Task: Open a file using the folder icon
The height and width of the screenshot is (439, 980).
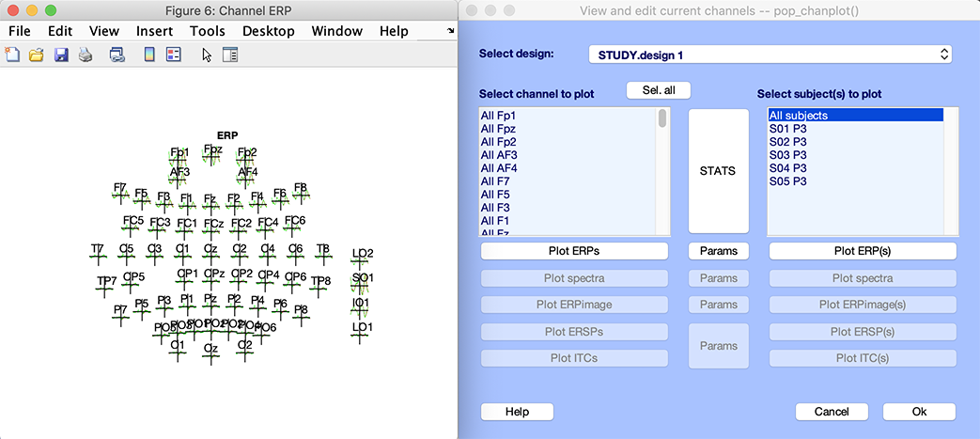Action: [x=37, y=55]
